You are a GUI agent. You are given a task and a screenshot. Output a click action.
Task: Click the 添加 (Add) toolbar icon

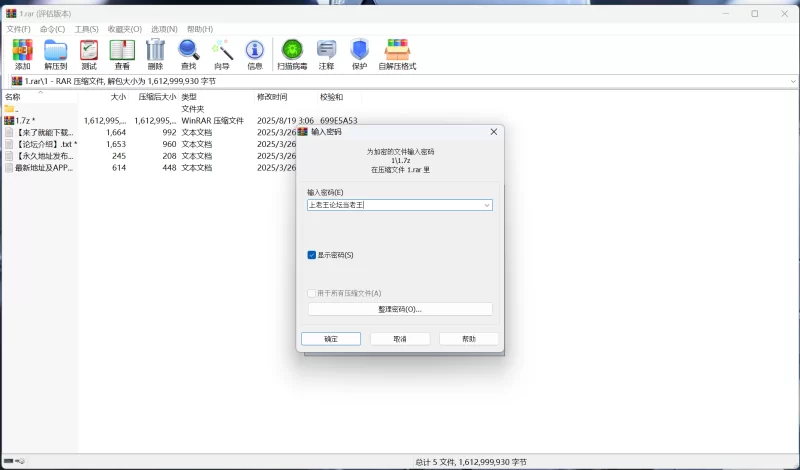[x=22, y=50]
